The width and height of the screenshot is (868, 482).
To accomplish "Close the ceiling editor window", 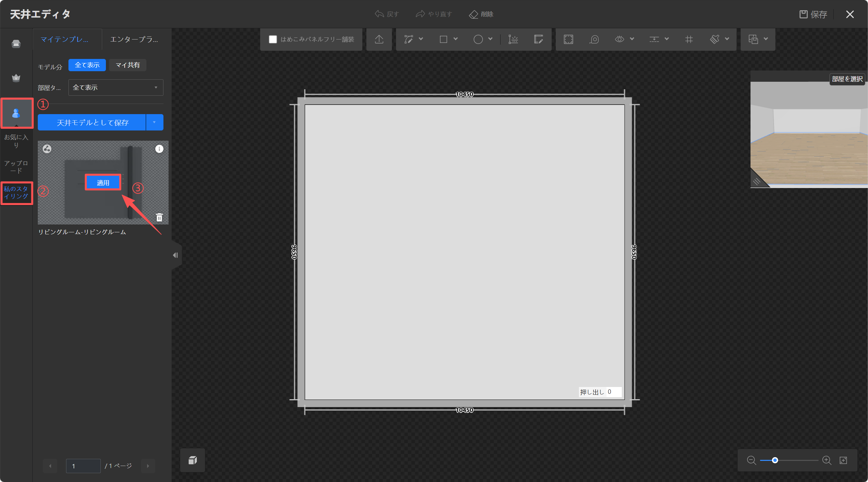I will coord(850,14).
